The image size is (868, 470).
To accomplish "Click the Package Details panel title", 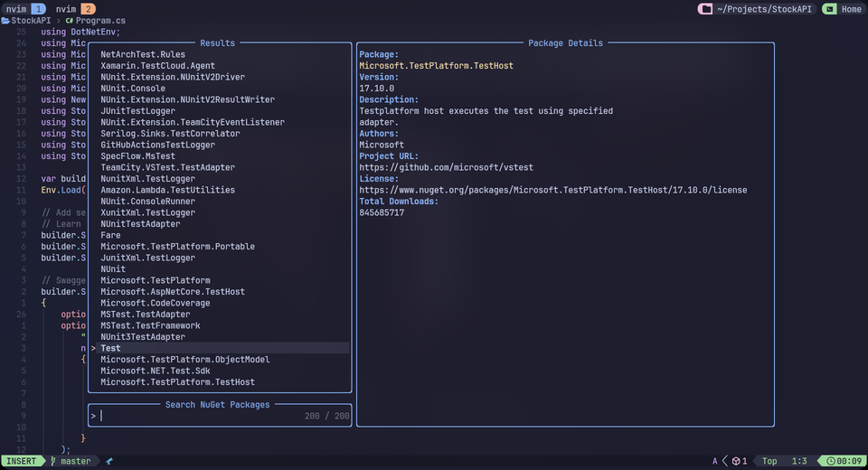I will (565, 42).
